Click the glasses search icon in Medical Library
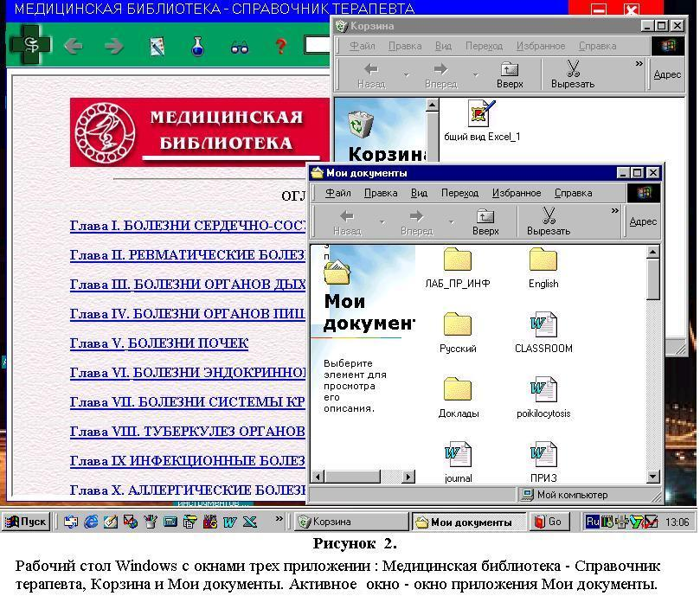700x596 pixels. 240,48
